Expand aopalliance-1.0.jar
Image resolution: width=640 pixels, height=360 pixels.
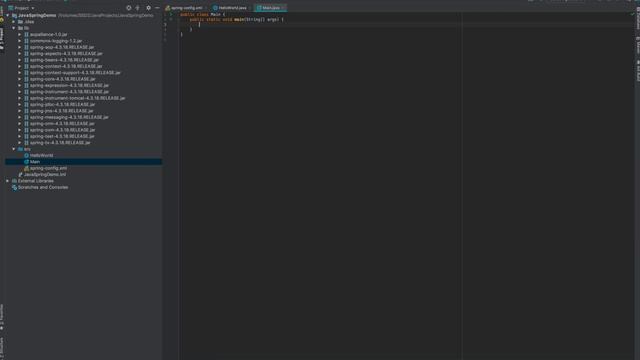[x=19, y=34]
